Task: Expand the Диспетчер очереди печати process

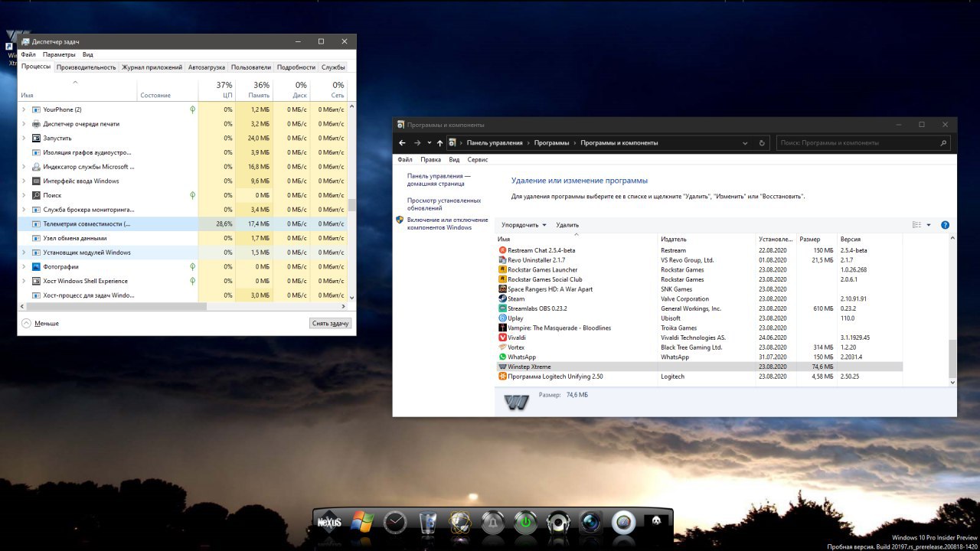Action: click(x=24, y=124)
